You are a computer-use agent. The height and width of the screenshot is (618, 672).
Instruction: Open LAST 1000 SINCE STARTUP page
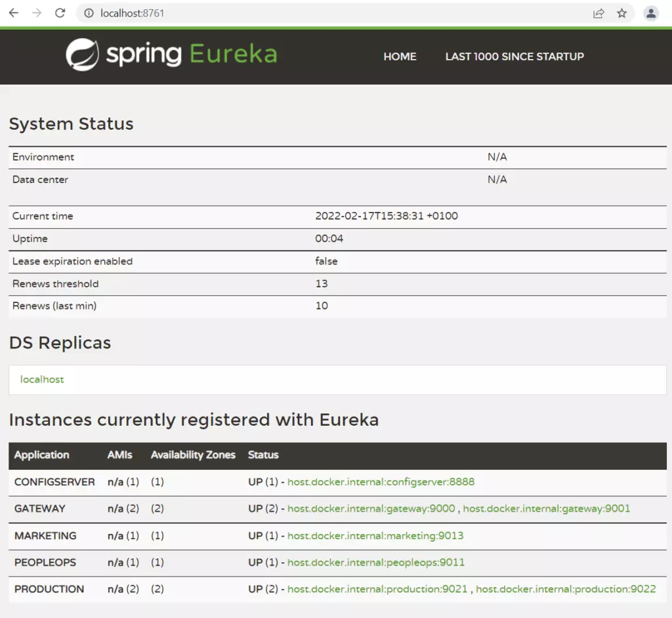point(514,56)
